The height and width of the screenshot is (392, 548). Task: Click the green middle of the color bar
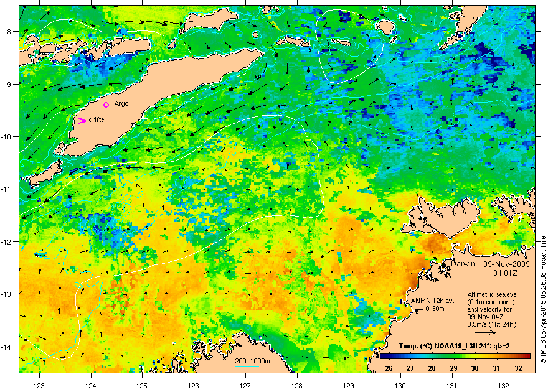[455, 357]
